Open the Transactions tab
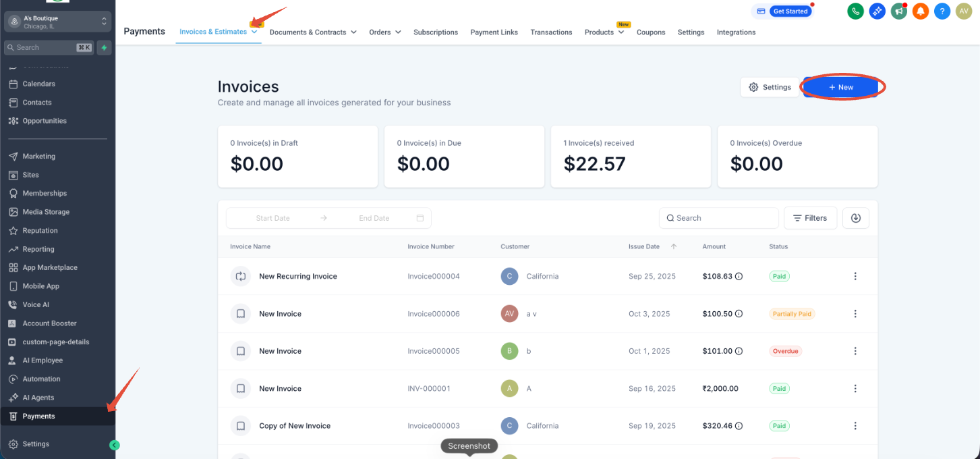 point(551,32)
